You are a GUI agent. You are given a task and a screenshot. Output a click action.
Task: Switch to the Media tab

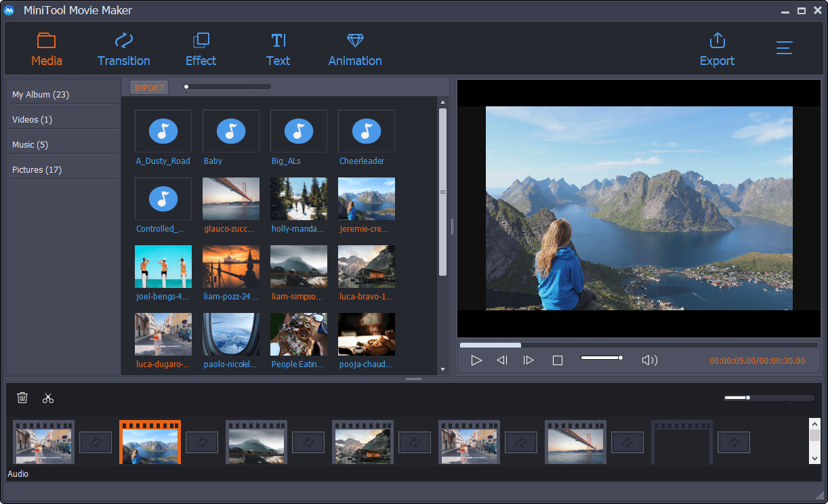(x=46, y=47)
